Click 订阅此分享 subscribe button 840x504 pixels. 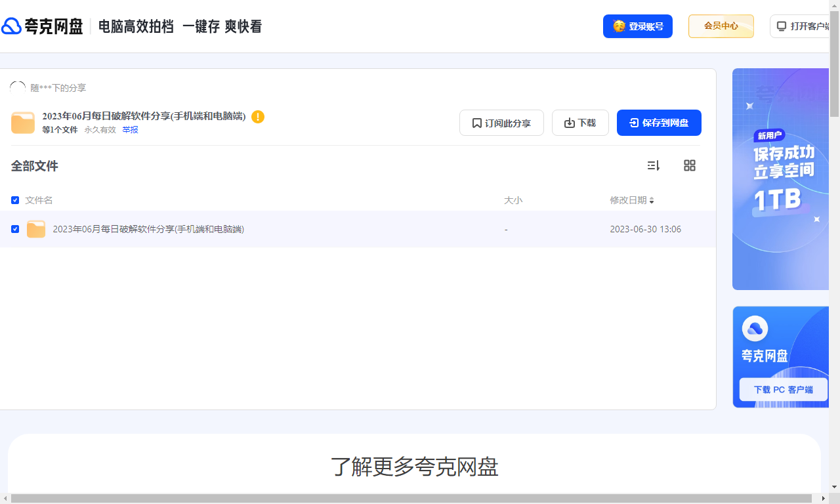coord(501,123)
